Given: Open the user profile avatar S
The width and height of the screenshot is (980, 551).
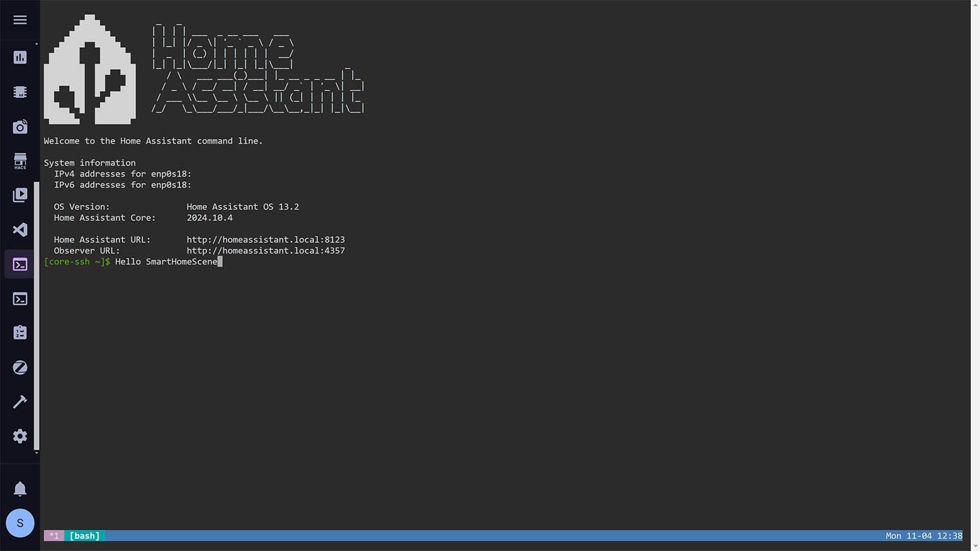Looking at the screenshot, I should tap(20, 523).
